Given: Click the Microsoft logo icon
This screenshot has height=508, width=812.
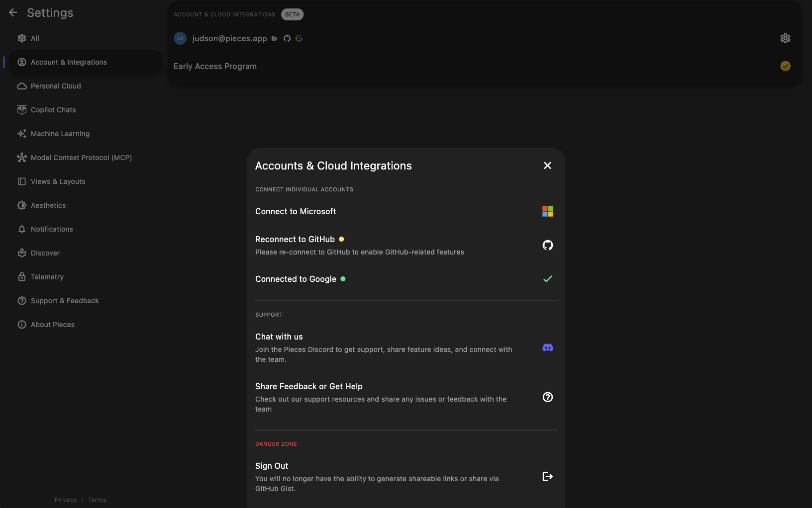Looking at the screenshot, I should point(548,211).
